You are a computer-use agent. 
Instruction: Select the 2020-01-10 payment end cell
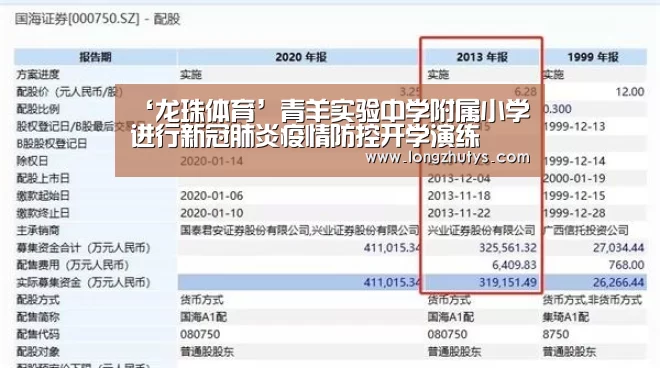coord(212,213)
